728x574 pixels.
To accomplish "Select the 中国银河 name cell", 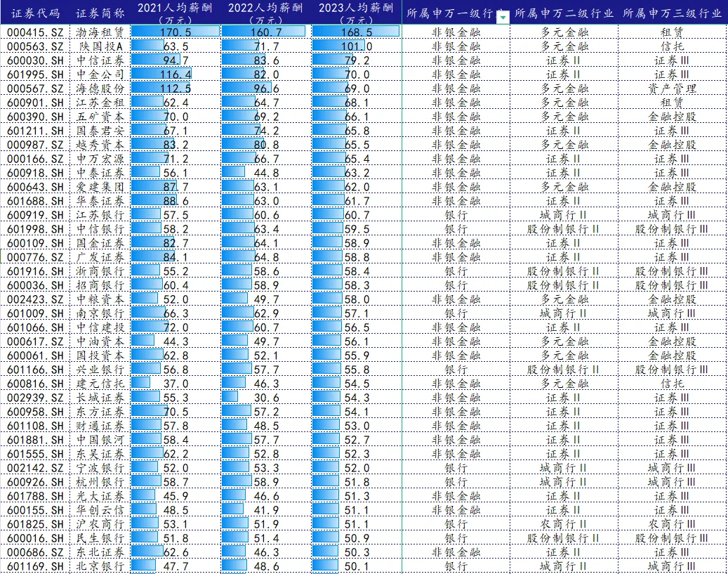I will point(100,440).
